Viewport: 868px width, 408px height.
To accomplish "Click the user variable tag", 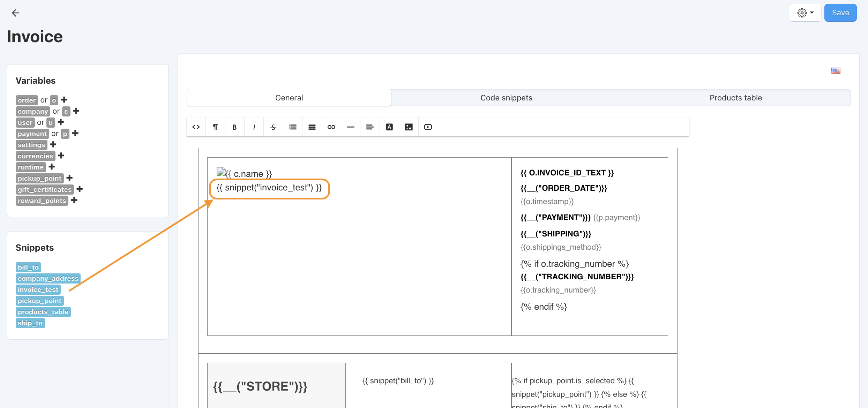I will (25, 122).
